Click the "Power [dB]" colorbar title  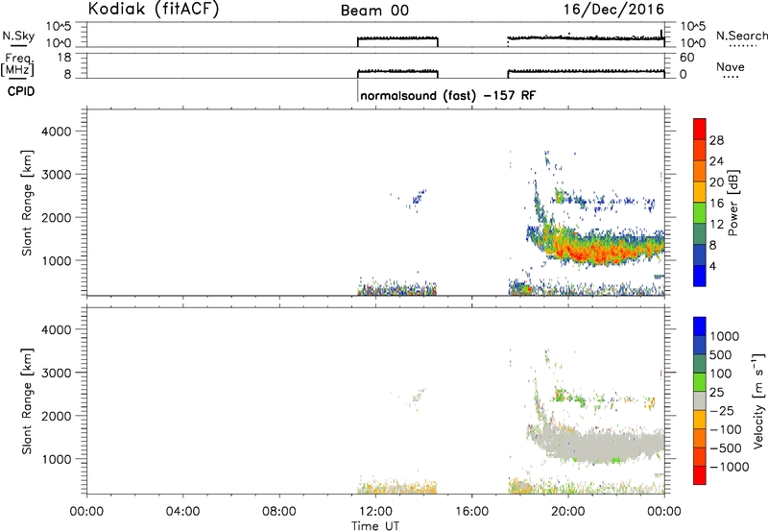pos(732,203)
